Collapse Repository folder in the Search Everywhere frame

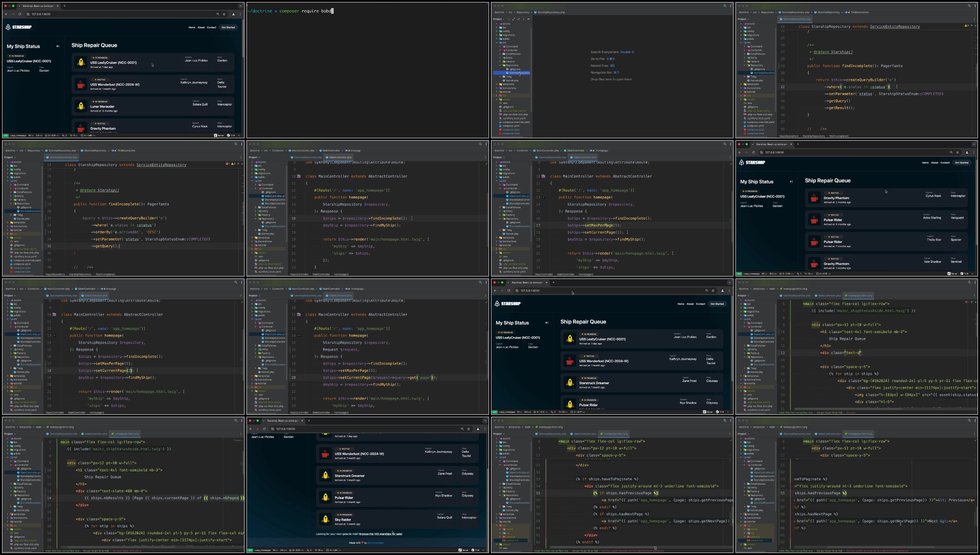tap(500, 65)
